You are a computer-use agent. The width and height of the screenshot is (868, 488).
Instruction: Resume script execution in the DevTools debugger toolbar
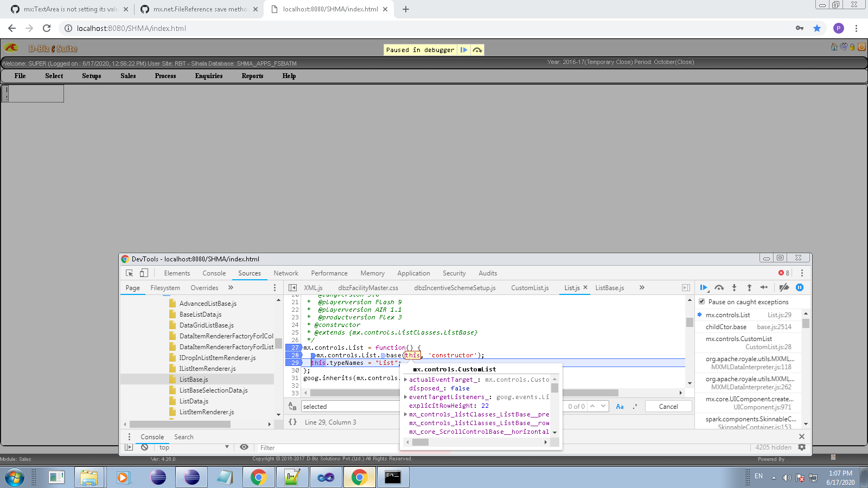[704, 288]
